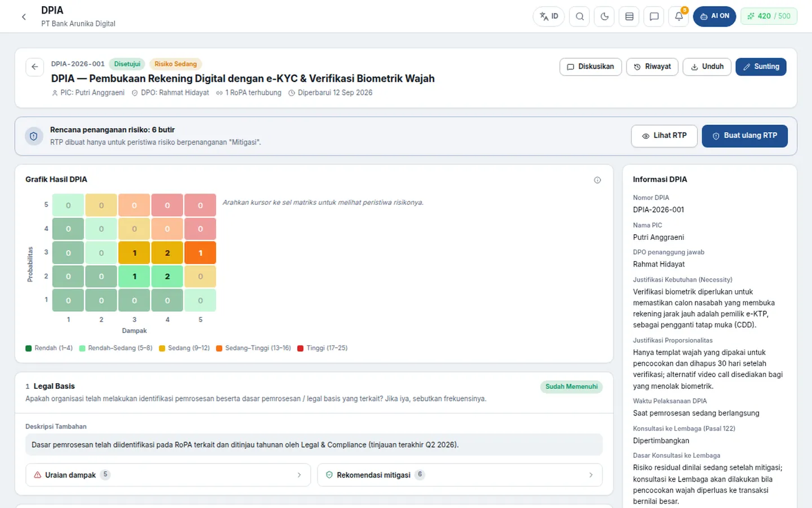Image resolution: width=812 pixels, height=508 pixels.
Task: Click Putri Anggraeni under Nama PIC
Action: 659,238
